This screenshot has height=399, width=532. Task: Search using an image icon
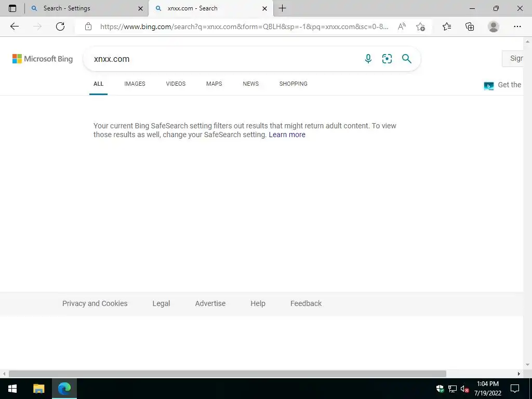pyautogui.click(x=387, y=59)
